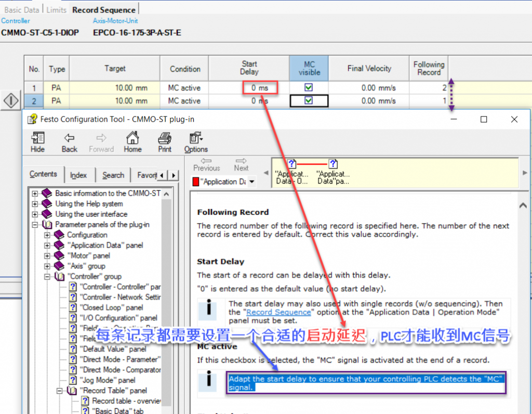Open Contents tab in help navigator
This screenshot has height=414, width=532.
click(x=43, y=174)
